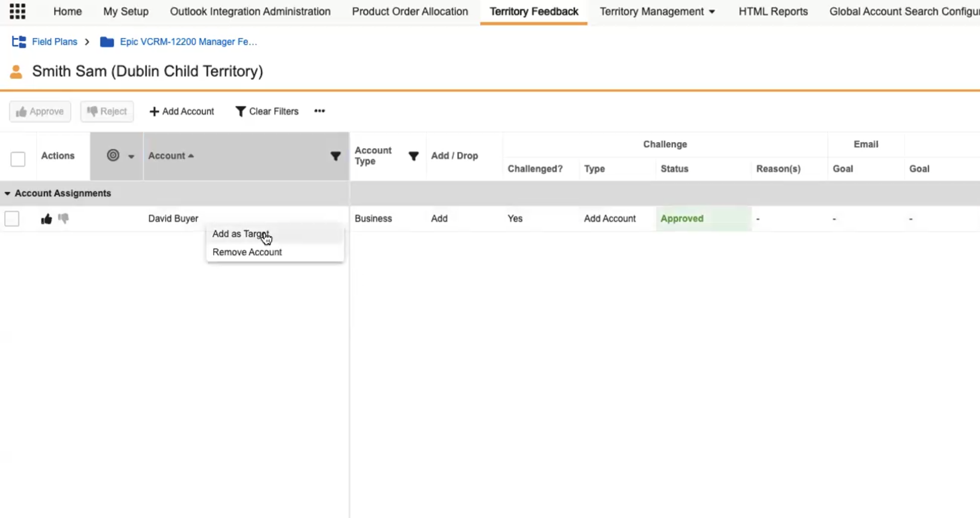Click thumbs-up icon in David Buyer row

click(x=46, y=219)
